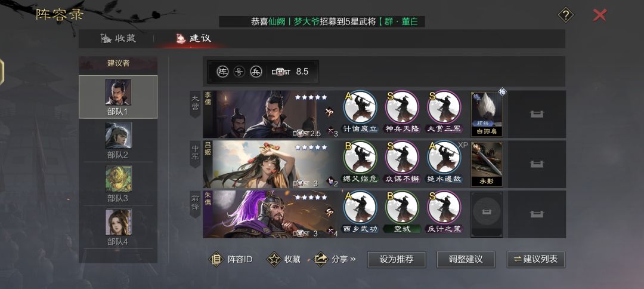Image resolution: width=644 pixels, height=289 pixels.
Task: Click the 中军 position label
Action: [195, 153]
